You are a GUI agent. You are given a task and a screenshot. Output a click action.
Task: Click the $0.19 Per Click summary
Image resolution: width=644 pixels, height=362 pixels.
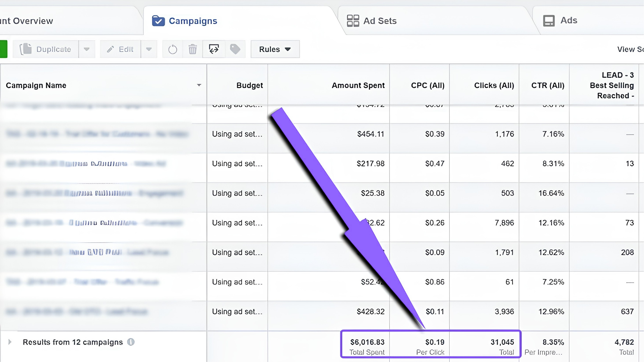click(x=431, y=347)
